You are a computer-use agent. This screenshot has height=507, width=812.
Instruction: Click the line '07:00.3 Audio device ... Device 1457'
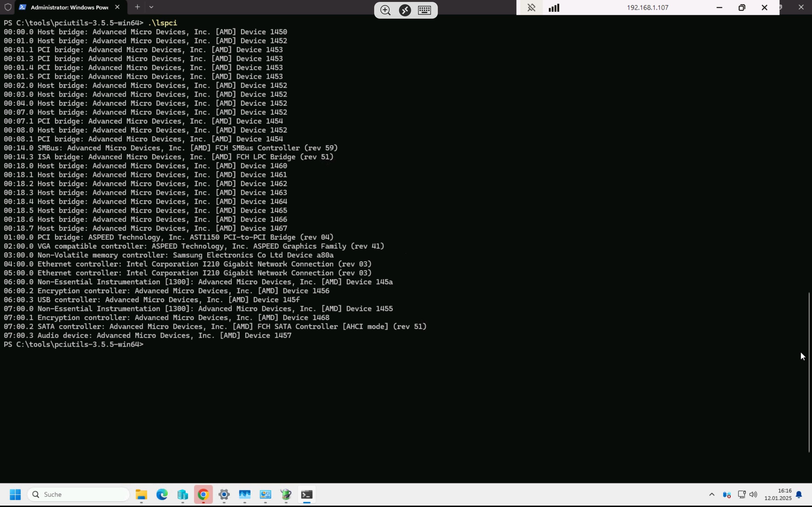pos(148,335)
